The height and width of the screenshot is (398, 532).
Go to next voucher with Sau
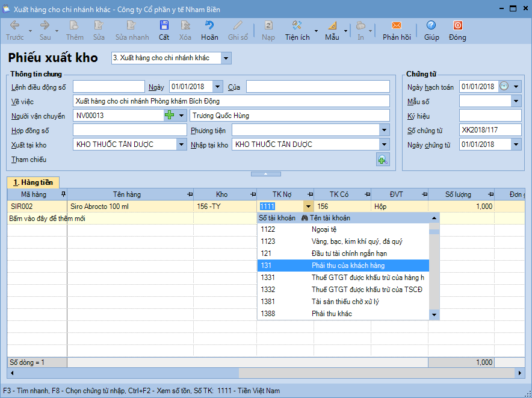45,31
